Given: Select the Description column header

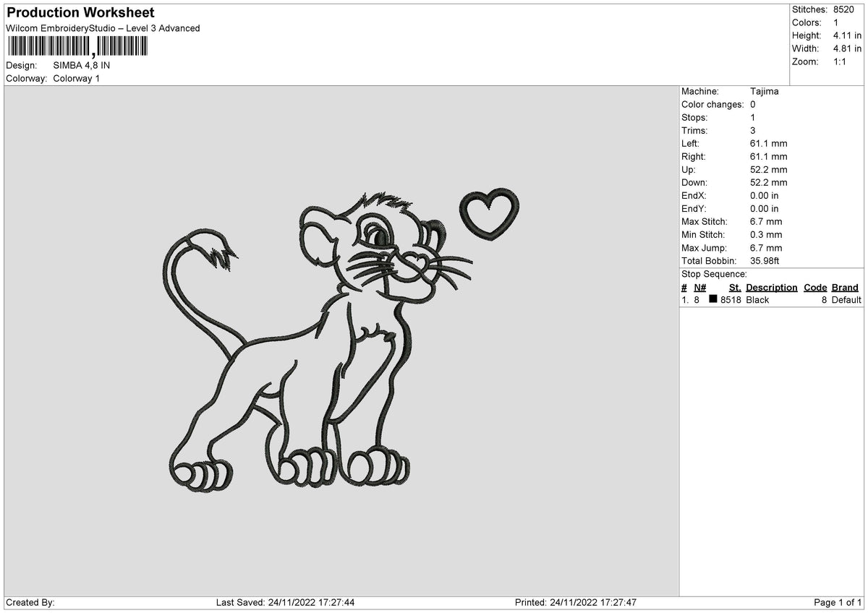Looking at the screenshot, I should (771, 287).
